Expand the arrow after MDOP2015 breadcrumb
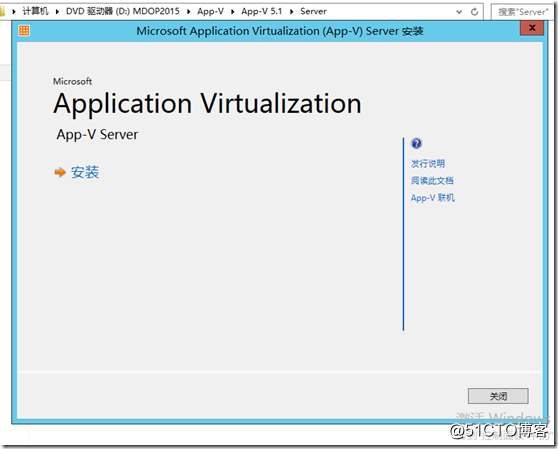558x449 pixels. [x=189, y=12]
